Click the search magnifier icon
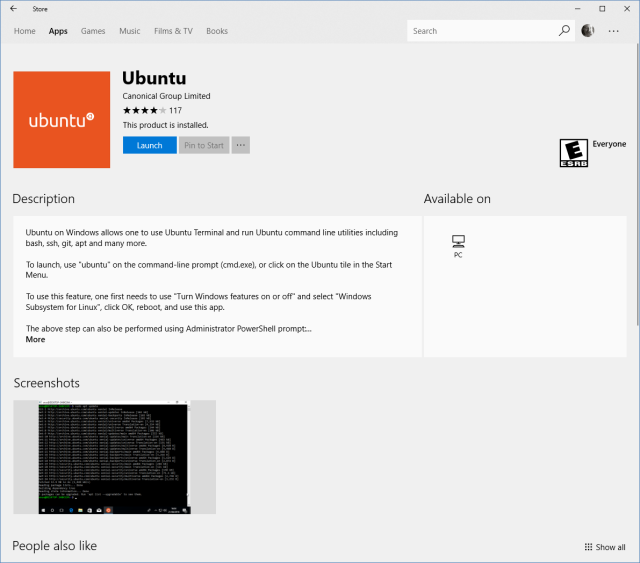The image size is (640, 563). click(x=564, y=31)
